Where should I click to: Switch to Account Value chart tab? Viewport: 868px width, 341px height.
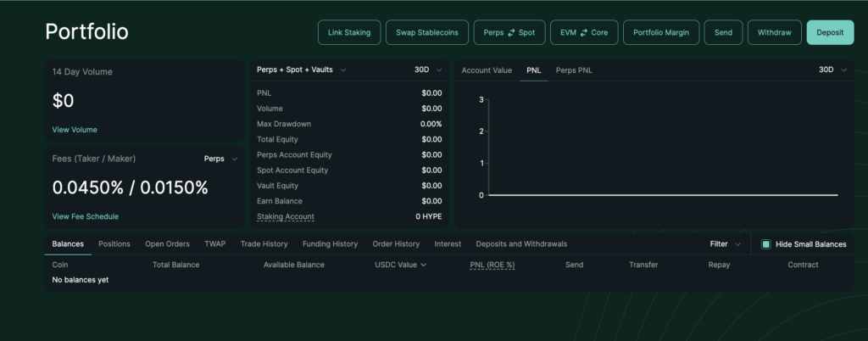487,70
